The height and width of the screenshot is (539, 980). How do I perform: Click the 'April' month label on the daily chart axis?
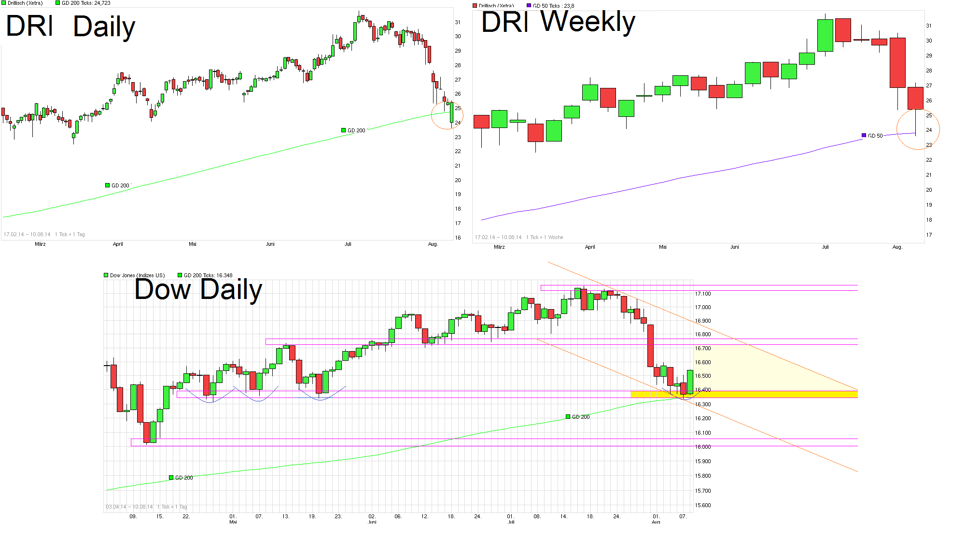[x=118, y=244]
